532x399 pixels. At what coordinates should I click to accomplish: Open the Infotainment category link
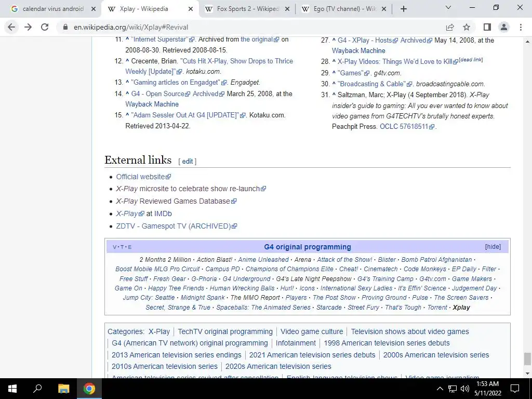pyautogui.click(x=296, y=343)
